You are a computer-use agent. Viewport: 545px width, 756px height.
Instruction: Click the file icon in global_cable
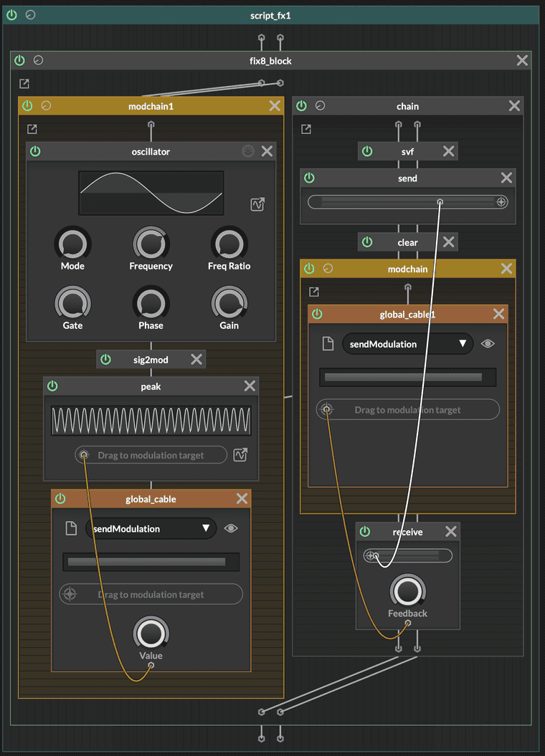[70, 529]
